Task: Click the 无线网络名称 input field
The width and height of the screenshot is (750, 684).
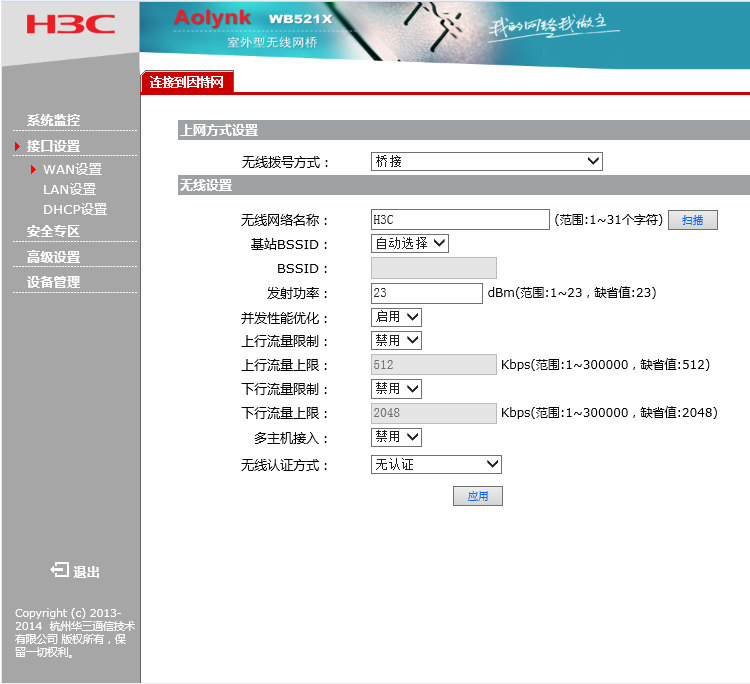Action: point(460,220)
